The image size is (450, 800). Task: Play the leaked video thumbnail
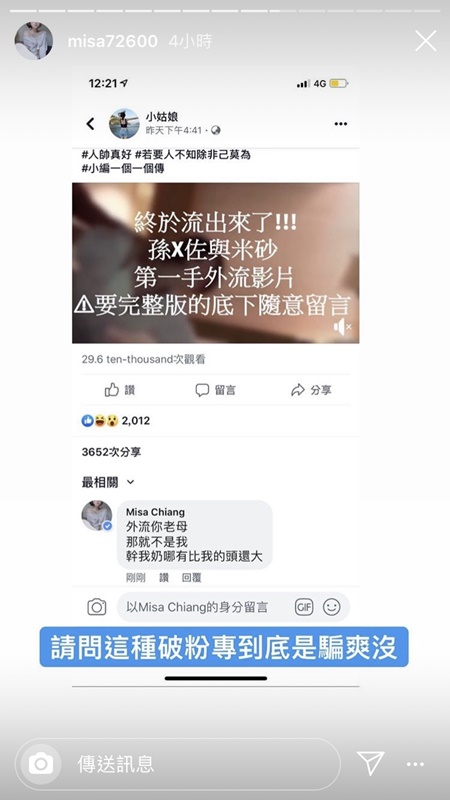tap(215, 263)
